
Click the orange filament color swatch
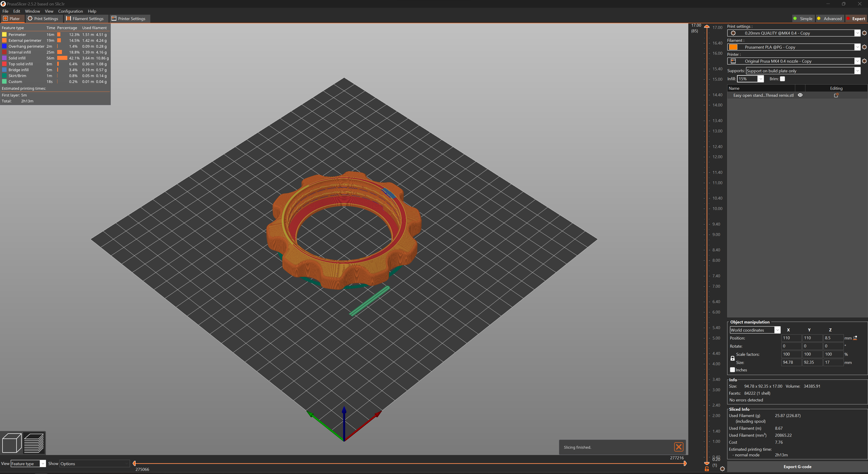(x=733, y=47)
